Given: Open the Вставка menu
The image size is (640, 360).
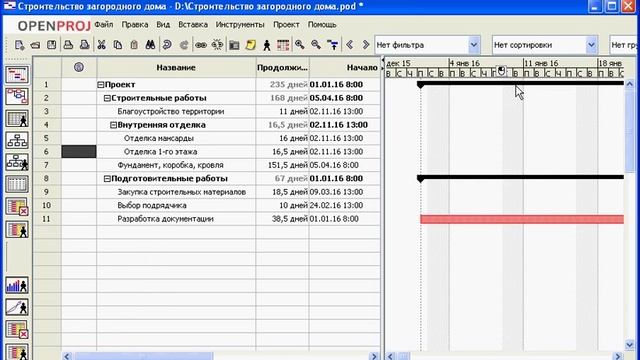Looking at the screenshot, I should coord(193,25).
